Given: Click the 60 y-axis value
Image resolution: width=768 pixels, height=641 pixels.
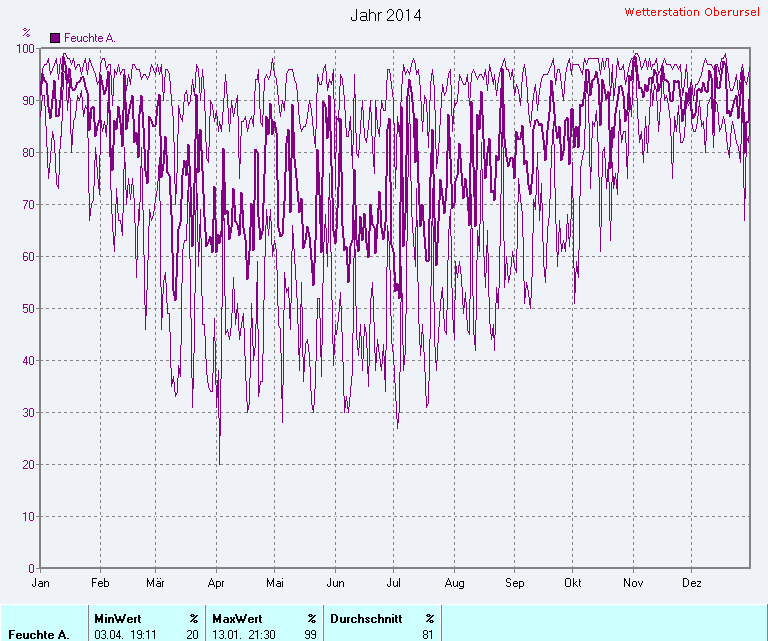Looking at the screenshot, I should point(28,256).
